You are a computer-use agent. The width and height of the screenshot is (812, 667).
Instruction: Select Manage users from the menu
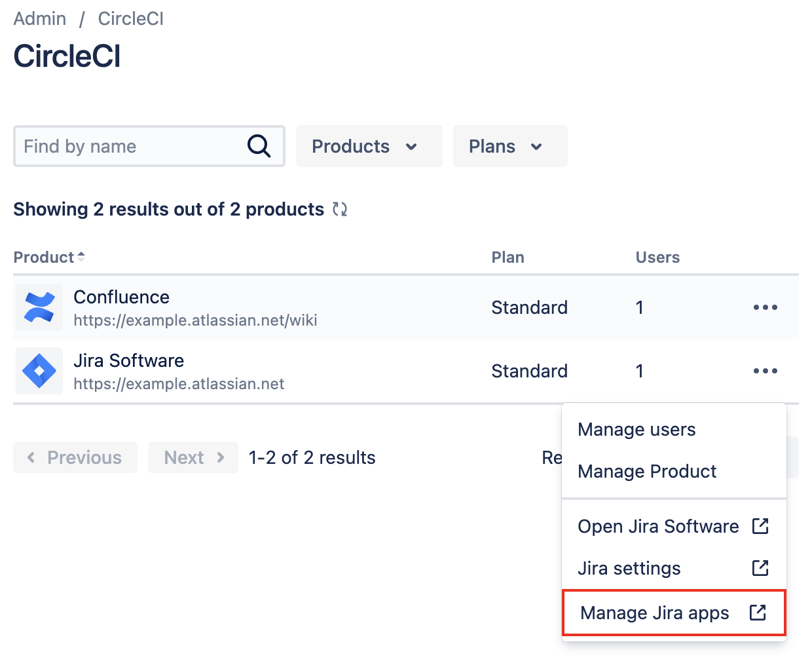pos(674,430)
